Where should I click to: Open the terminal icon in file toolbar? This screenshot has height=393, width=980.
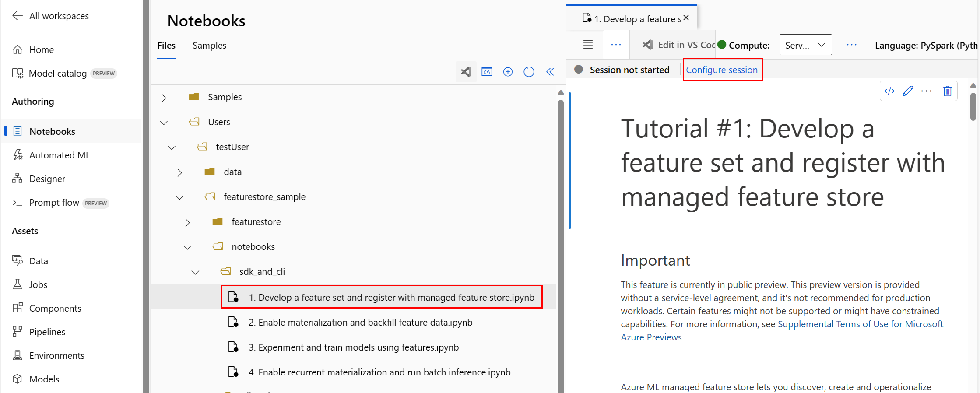pyautogui.click(x=487, y=72)
